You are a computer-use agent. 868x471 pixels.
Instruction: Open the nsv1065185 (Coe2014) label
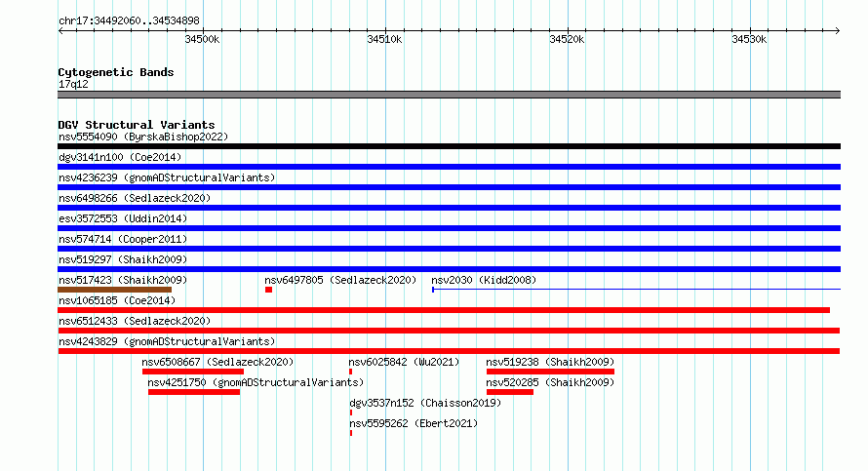tap(117, 300)
